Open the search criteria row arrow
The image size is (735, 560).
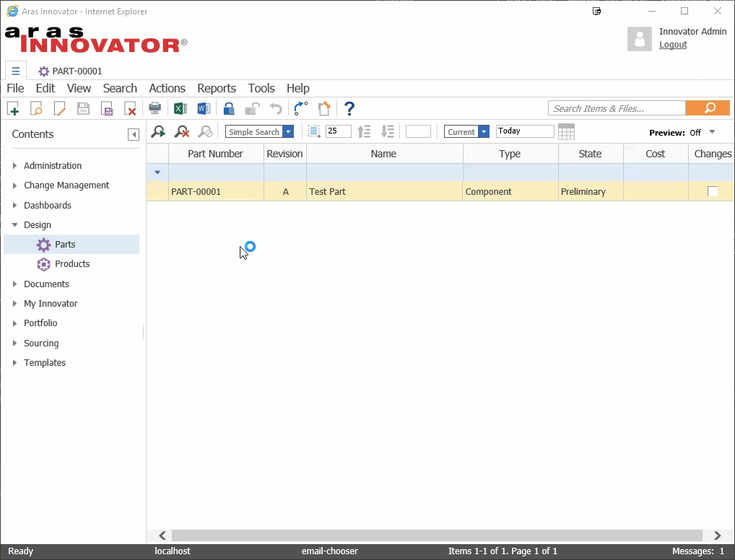point(157,172)
